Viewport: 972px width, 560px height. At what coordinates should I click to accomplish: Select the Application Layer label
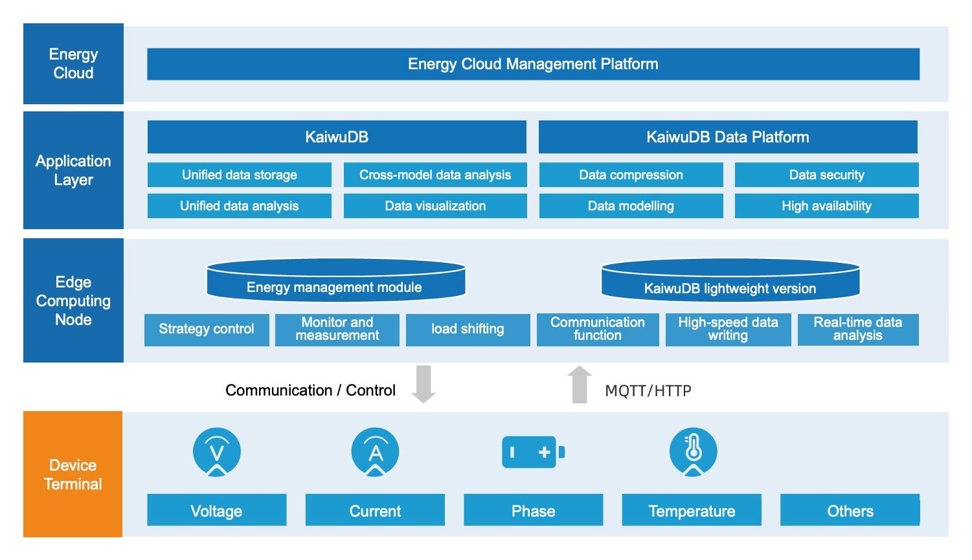click(73, 170)
